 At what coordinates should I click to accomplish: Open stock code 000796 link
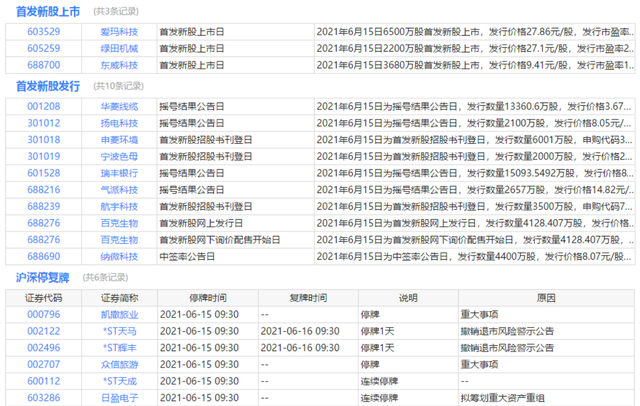pyautogui.click(x=44, y=315)
